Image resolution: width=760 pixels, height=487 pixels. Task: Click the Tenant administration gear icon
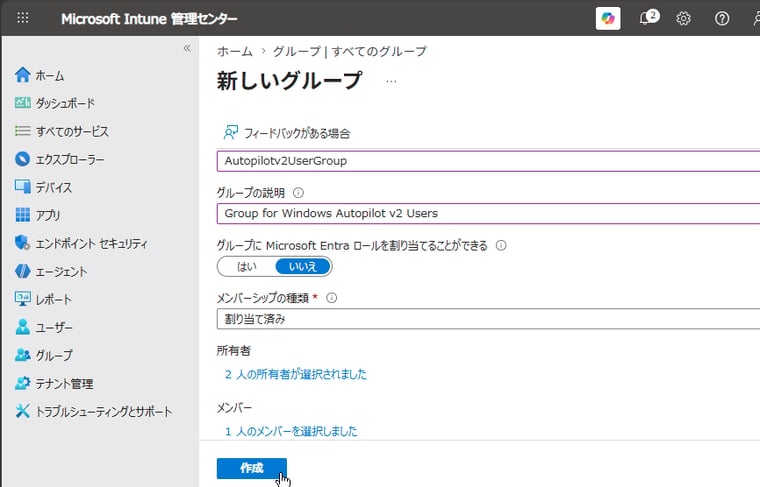click(22, 383)
